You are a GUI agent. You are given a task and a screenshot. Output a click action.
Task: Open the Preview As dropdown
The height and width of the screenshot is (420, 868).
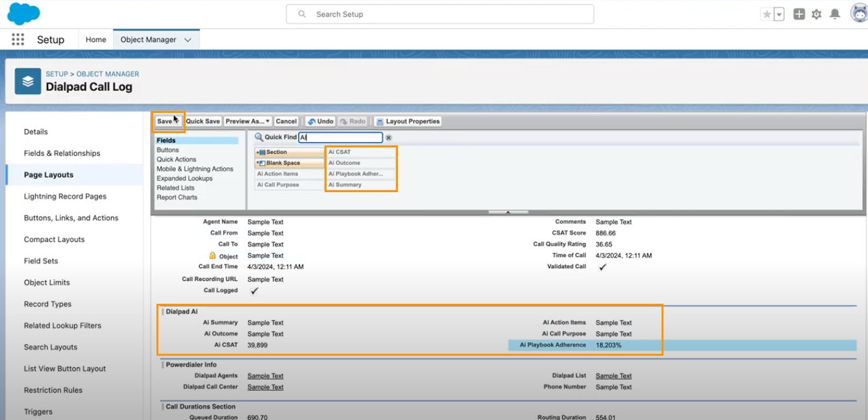click(248, 121)
